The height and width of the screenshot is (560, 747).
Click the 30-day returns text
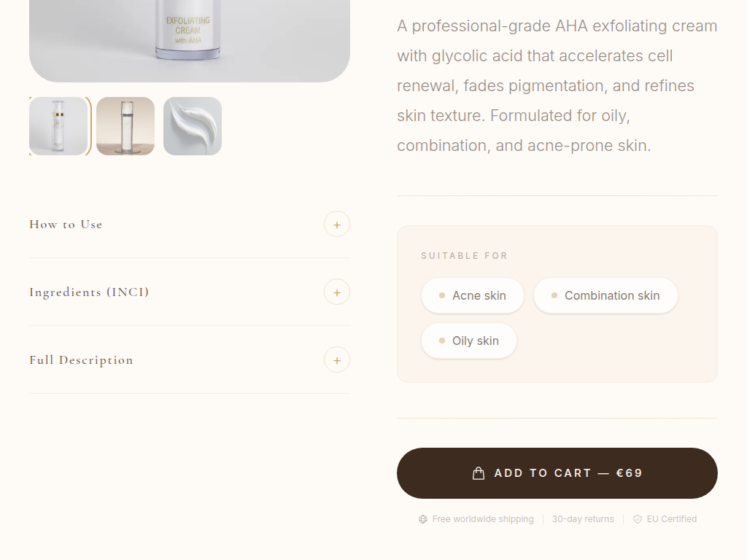point(583,519)
